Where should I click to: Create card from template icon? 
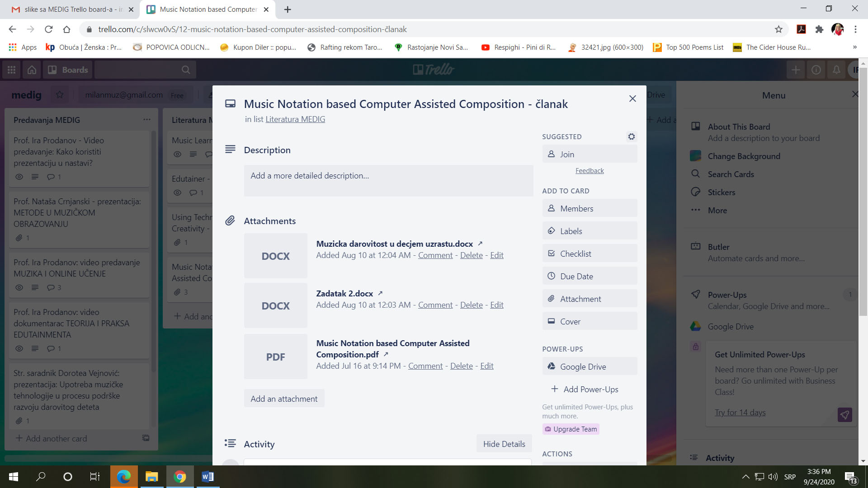click(x=146, y=438)
